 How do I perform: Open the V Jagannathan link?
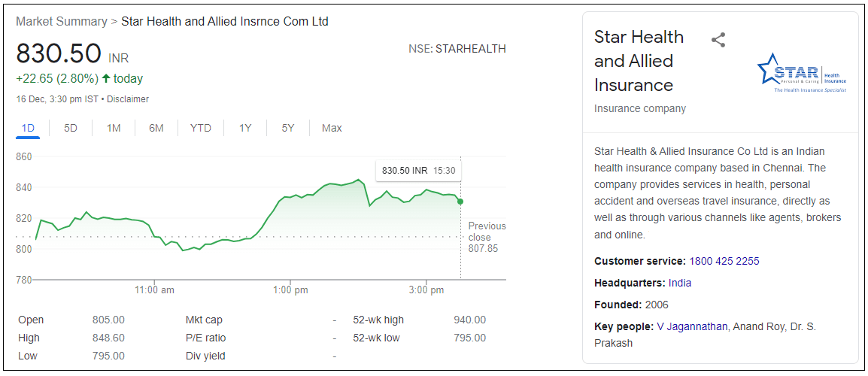point(692,326)
